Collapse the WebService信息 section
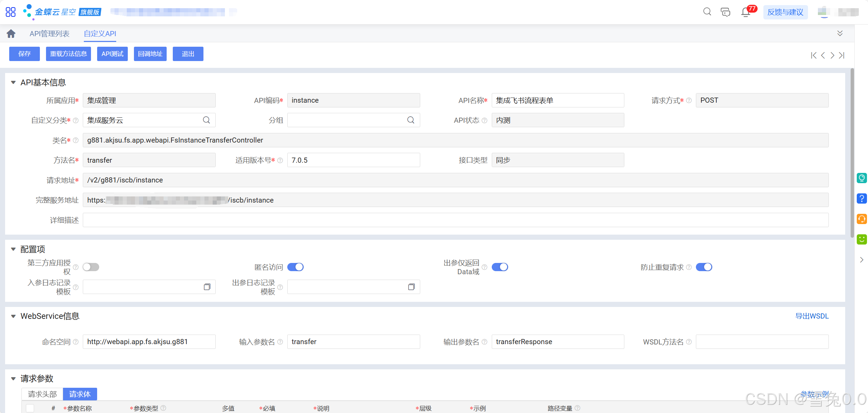This screenshot has width=868, height=413. [x=13, y=316]
